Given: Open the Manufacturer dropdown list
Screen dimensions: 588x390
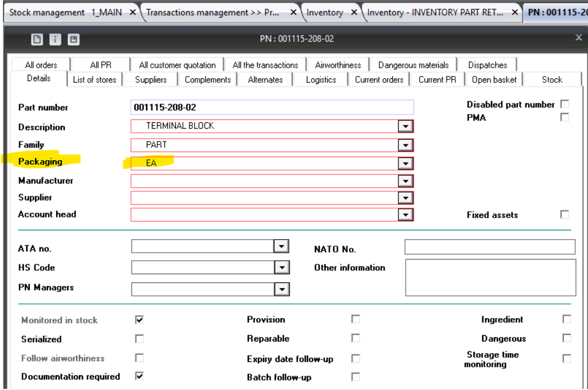Looking at the screenshot, I should tap(405, 181).
